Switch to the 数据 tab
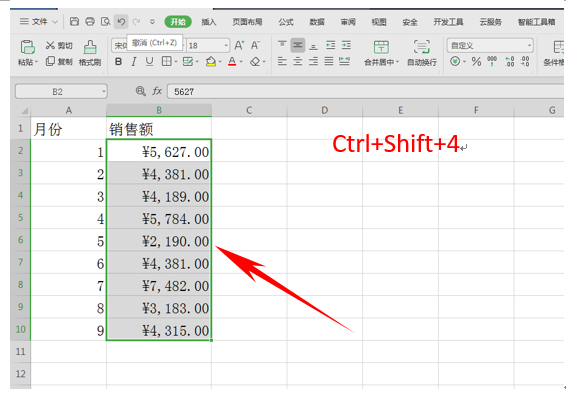The height and width of the screenshot is (396, 566). point(317,22)
